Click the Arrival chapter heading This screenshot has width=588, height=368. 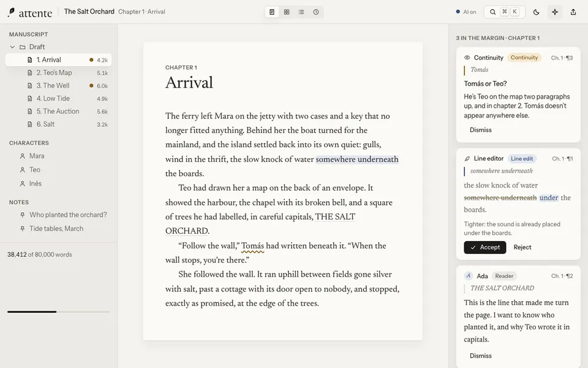[189, 83]
